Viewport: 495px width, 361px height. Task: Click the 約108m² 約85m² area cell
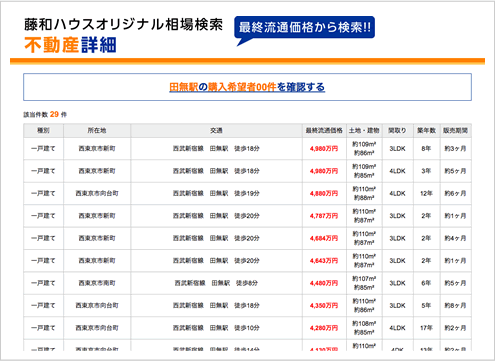coord(364,328)
